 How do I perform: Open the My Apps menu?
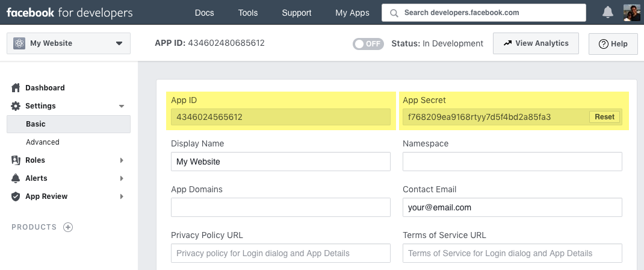click(352, 13)
